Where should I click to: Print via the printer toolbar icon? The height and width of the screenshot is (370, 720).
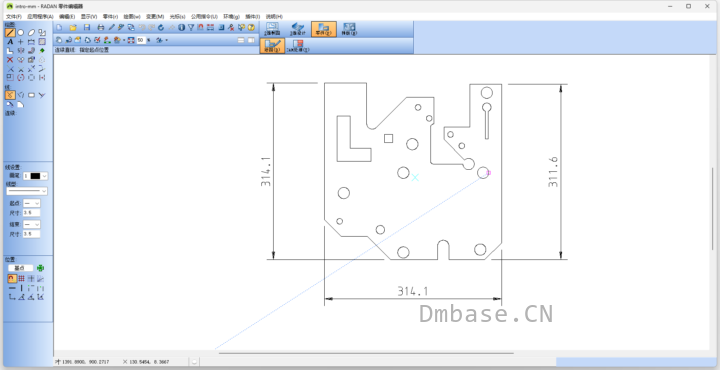[101, 28]
